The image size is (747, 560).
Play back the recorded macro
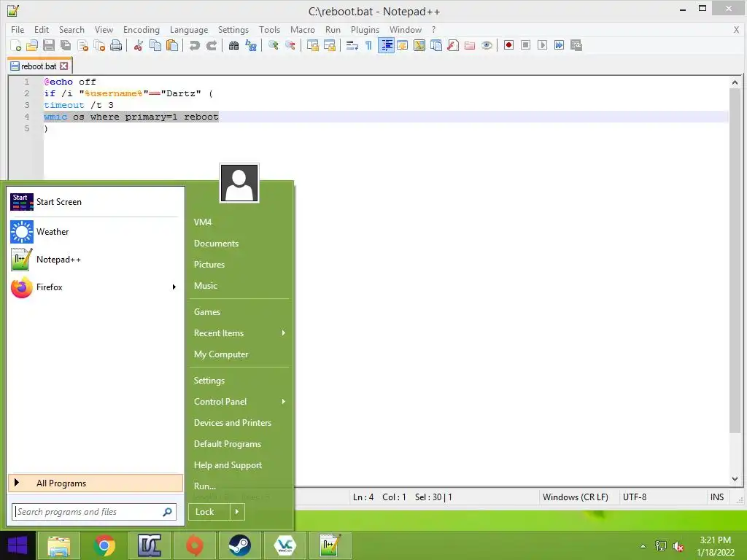(x=542, y=45)
